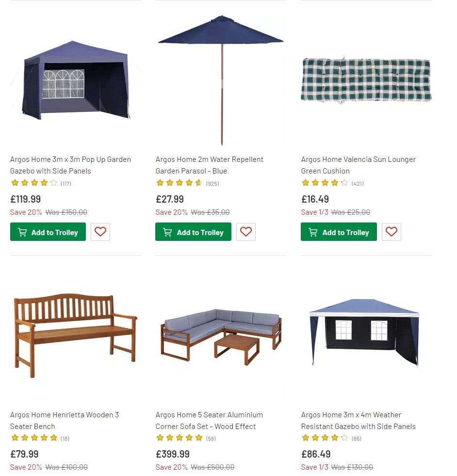Click the trolley icon on the Pop Up Gazebo button
The width and height of the screenshot is (457, 476).
22,232
